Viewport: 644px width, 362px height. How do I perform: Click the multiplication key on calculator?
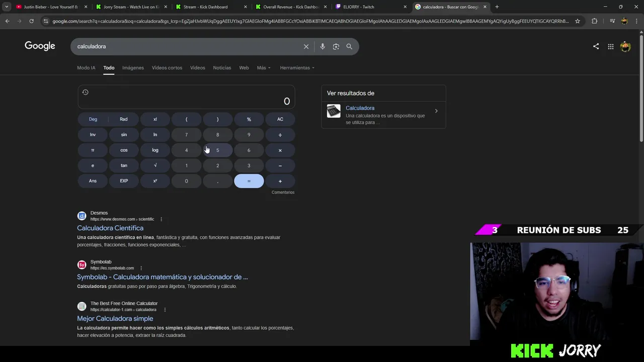(x=280, y=150)
